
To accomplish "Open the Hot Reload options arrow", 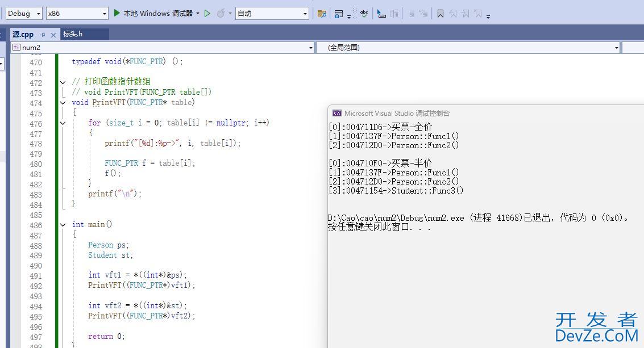I will (x=230, y=14).
